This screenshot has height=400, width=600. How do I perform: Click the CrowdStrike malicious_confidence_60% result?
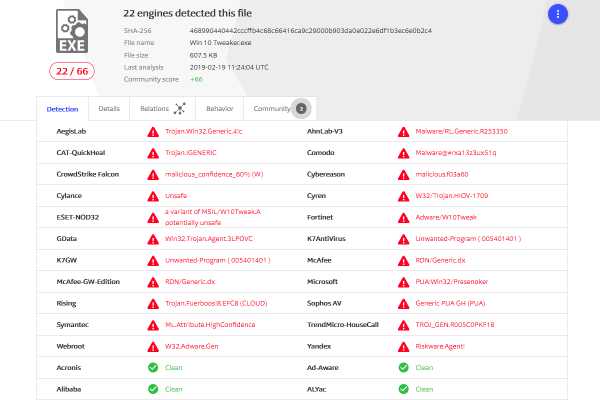coord(214,174)
